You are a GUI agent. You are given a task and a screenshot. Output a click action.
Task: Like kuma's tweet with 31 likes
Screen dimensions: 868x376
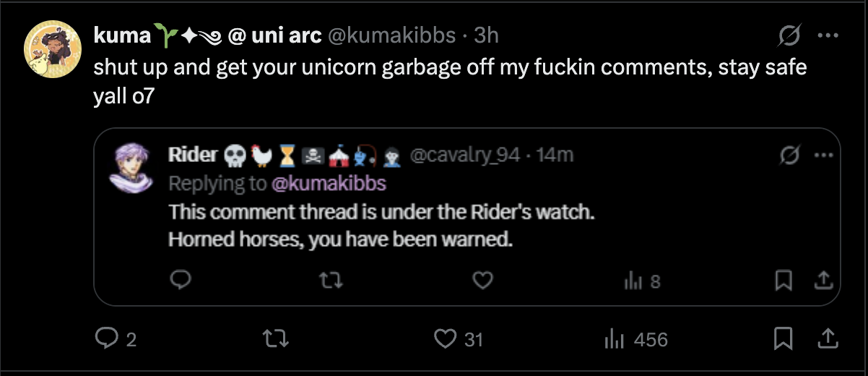tap(448, 338)
